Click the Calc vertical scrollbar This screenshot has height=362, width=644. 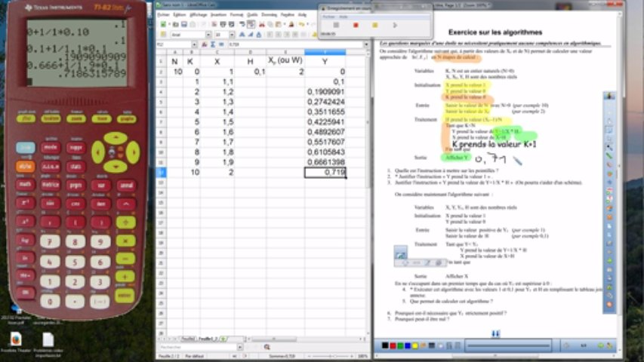(x=368, y=122)
